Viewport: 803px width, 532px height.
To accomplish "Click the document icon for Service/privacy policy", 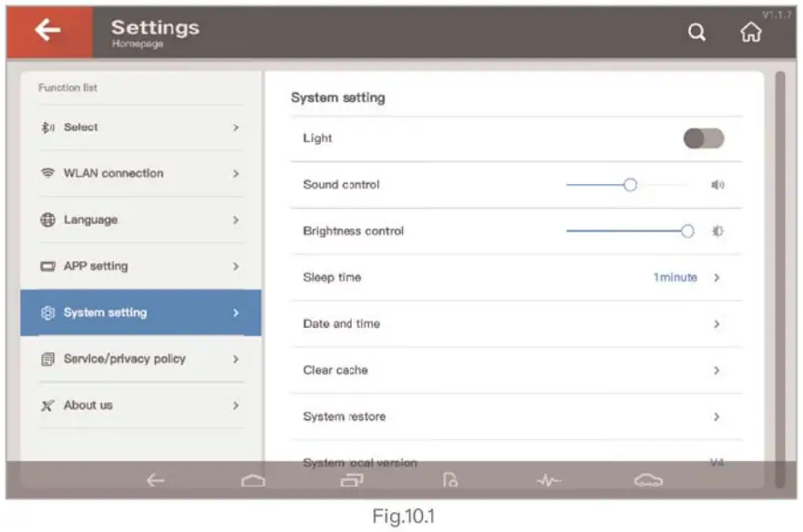I will pyautogui.click(x=47, y=359).
